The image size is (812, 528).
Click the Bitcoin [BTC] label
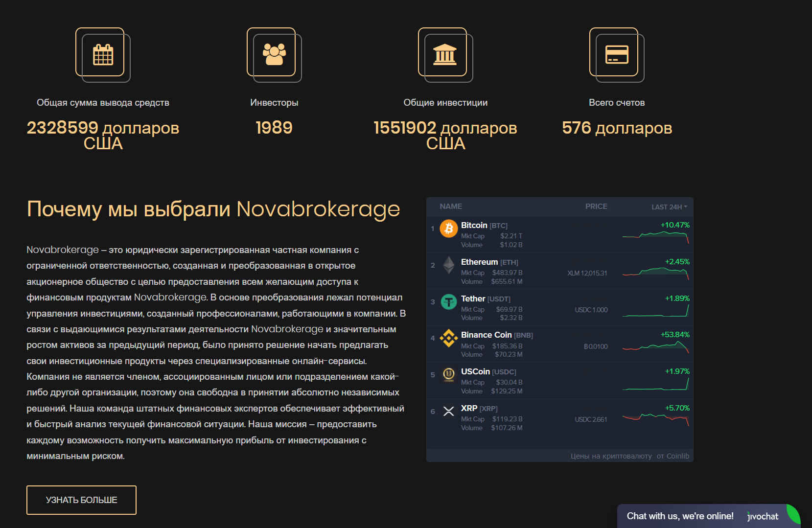[x=484, y=225]
